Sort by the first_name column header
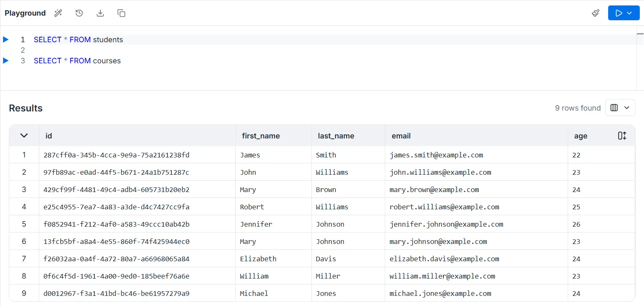 pos(261,136)
